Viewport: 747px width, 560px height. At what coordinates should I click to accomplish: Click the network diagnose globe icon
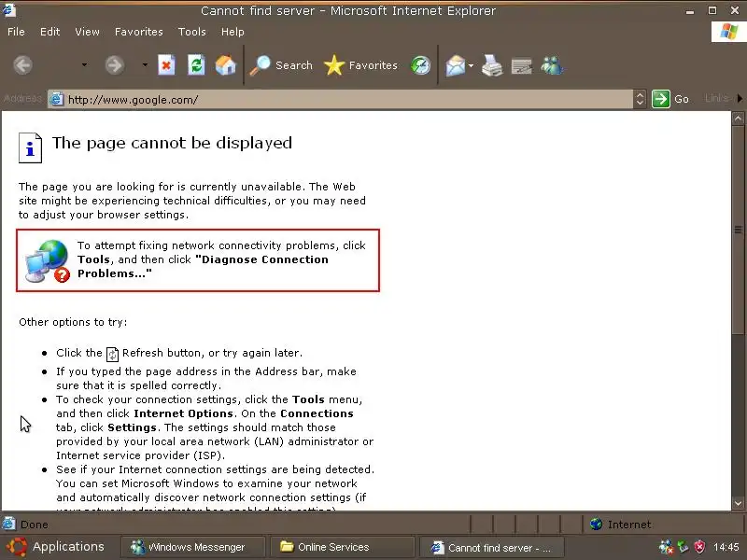tap(48, 261)
